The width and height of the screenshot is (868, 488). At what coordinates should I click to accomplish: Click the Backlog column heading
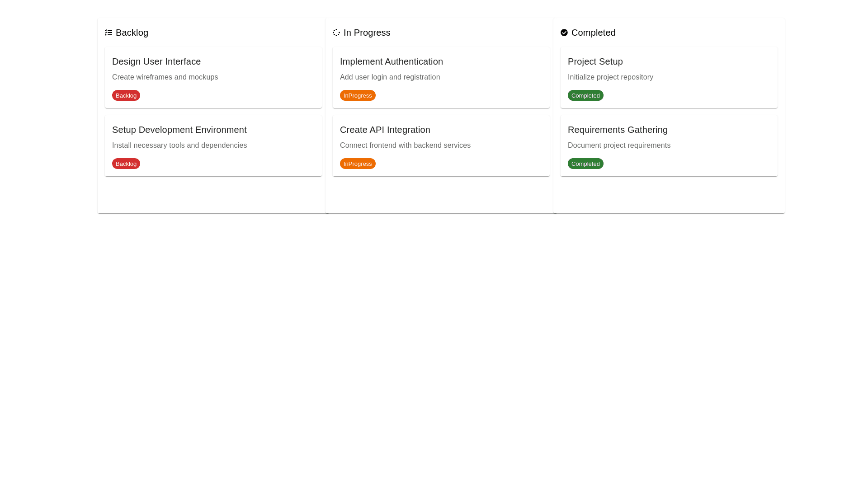click(x=132, y=33)
